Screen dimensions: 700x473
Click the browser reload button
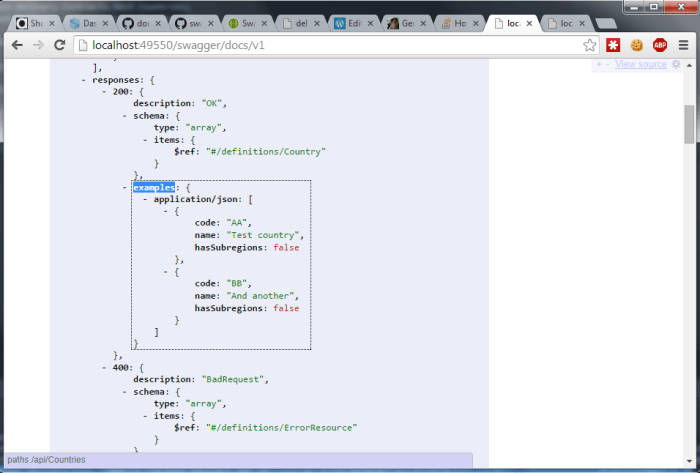click(x=59, y=45)
